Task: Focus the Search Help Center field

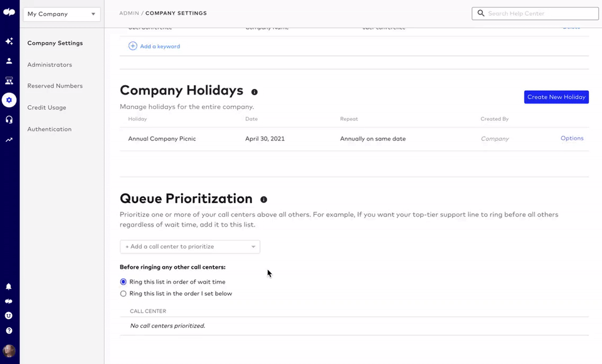Action: point(535,13)
